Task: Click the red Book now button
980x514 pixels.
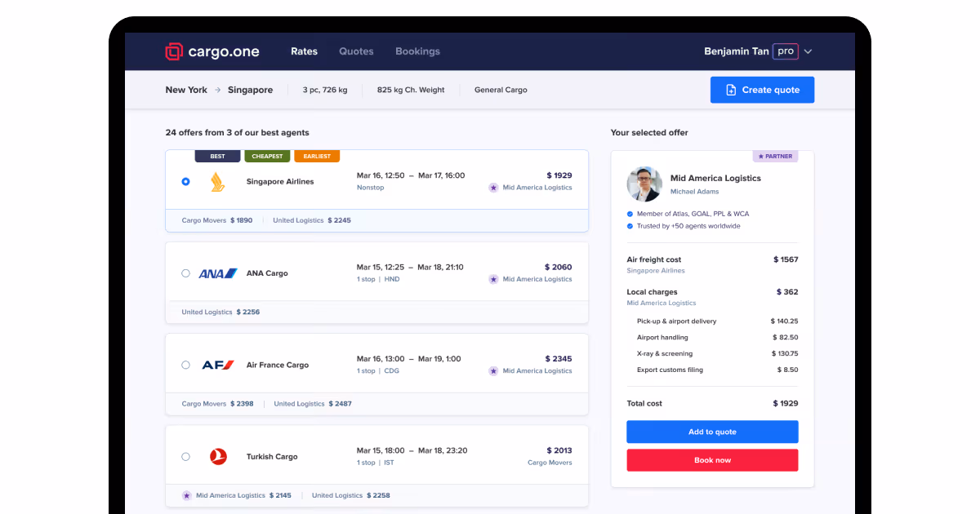Action: click(x=712, y=460)
